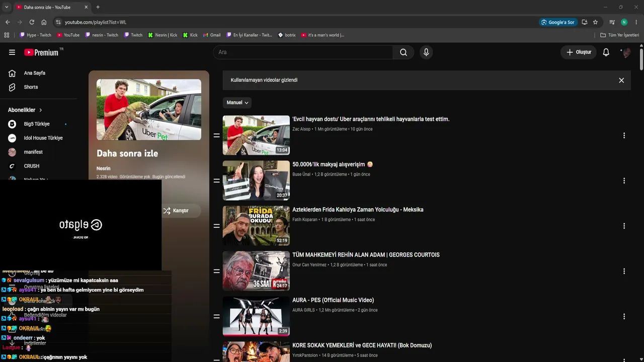Play the AURA - PES music video thumbnail
Screen dimensions: 644x362
(x=256, y=316)
